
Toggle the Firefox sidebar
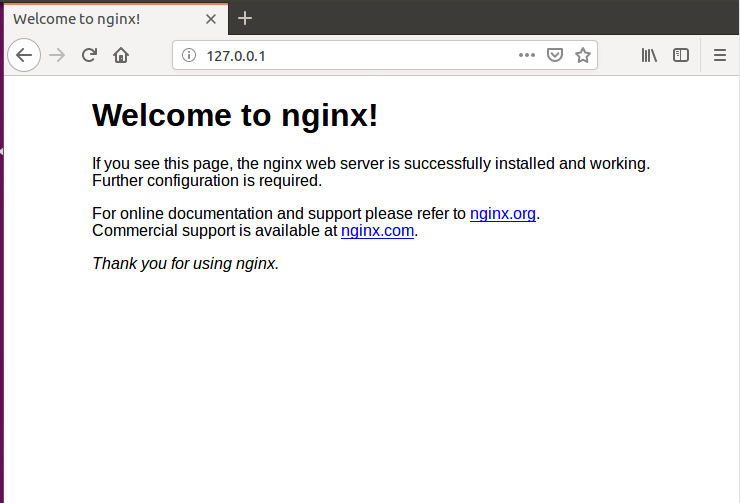[681, 55]
